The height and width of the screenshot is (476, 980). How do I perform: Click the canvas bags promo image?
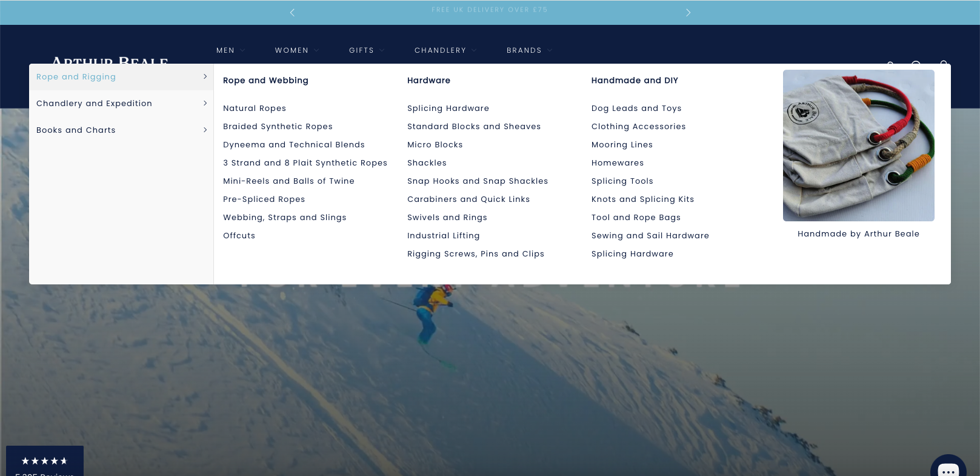tap(859, 146)
